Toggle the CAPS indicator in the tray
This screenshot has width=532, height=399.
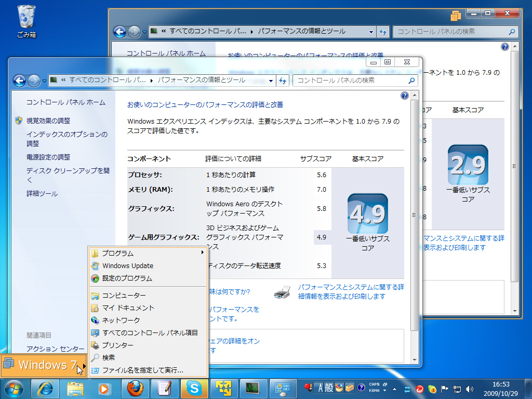[x=375, y=384]
